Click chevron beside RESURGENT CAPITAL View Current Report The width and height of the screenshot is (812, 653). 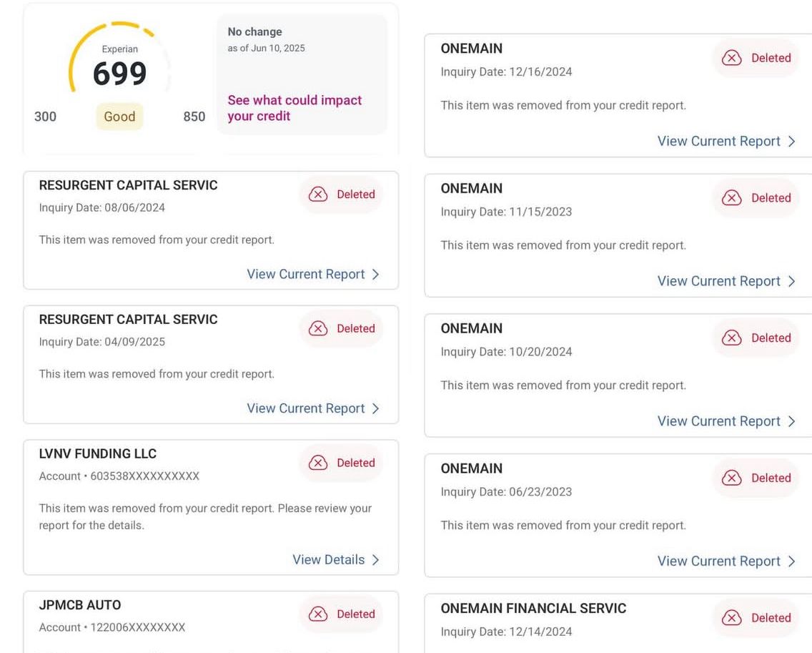pyautogui.click(x=376, y=274)
